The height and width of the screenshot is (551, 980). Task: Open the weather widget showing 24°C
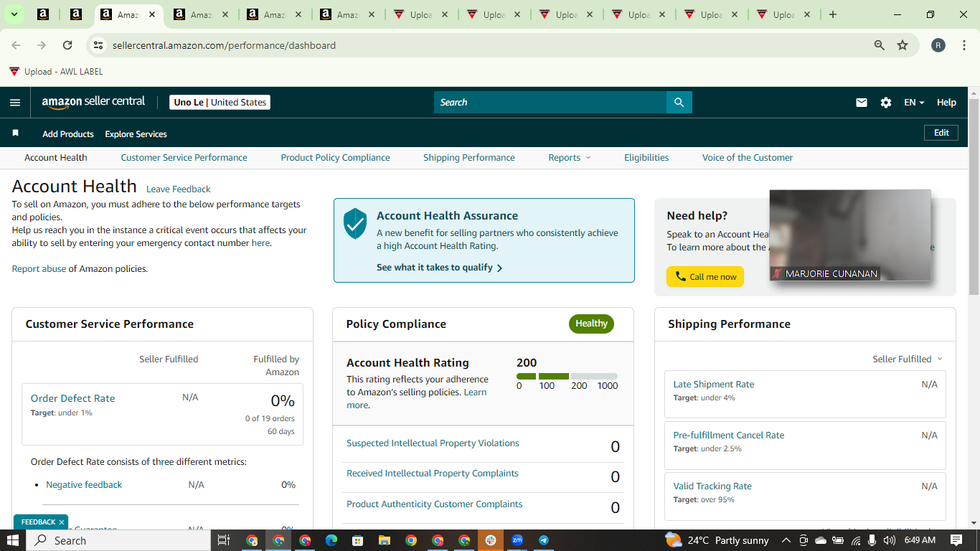pyautogui.click(x=717, y=540)
